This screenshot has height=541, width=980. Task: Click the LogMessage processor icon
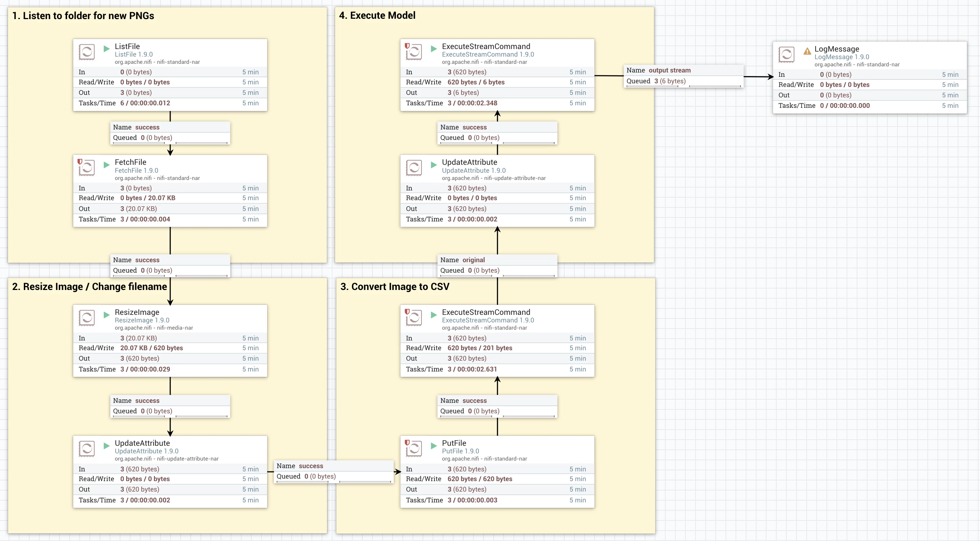786,54
